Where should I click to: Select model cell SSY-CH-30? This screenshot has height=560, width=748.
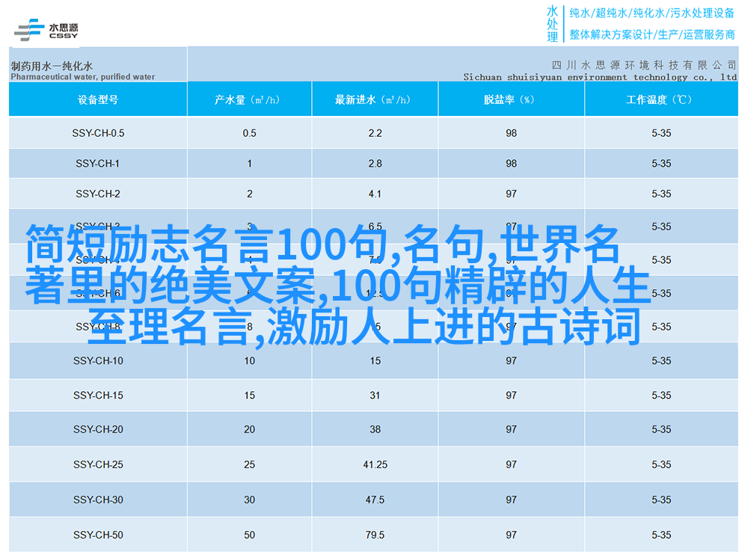pyautogui.click(x=98, y=500)
